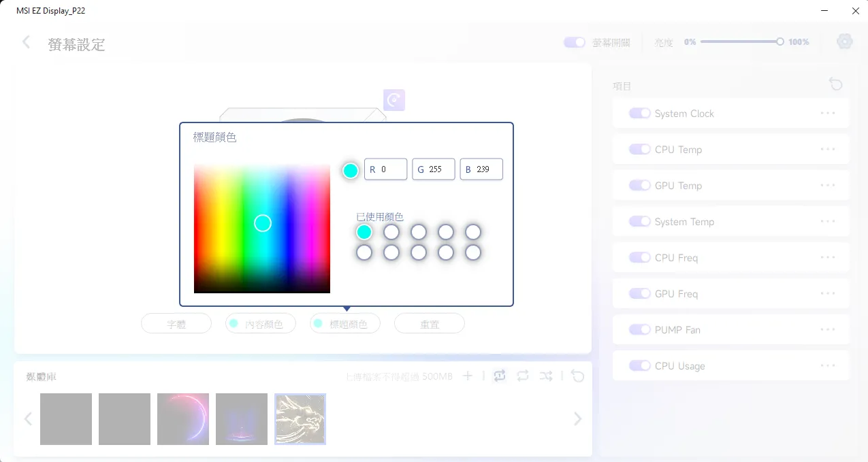
Task: Disable the CPU Temp item switch
Action: click(640, 149)
